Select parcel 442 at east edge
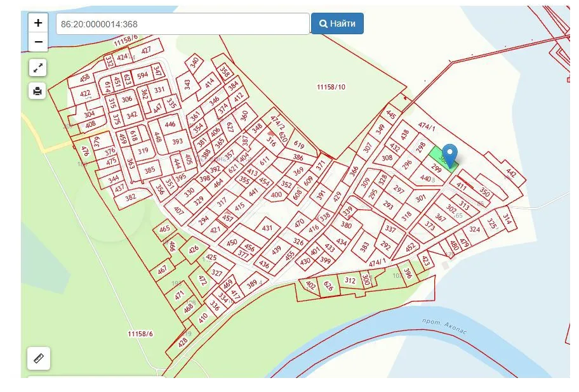 coord(512,173)
